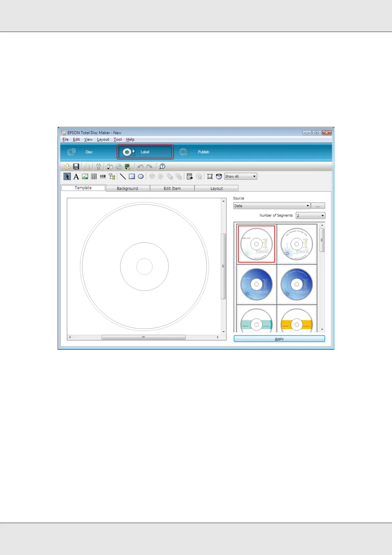Select the blue disc template on the right
392x555 pixels.
pos(297,284)
